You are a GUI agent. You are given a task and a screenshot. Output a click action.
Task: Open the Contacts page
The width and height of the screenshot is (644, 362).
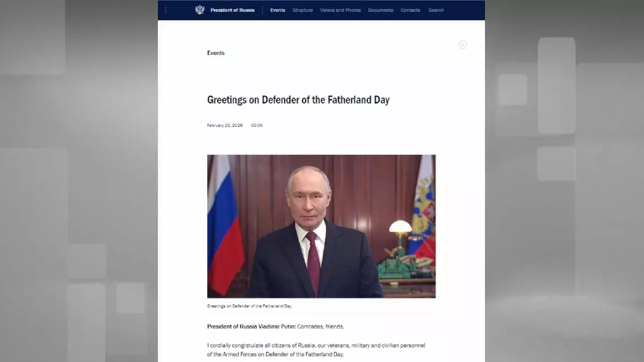pos(410,10)
